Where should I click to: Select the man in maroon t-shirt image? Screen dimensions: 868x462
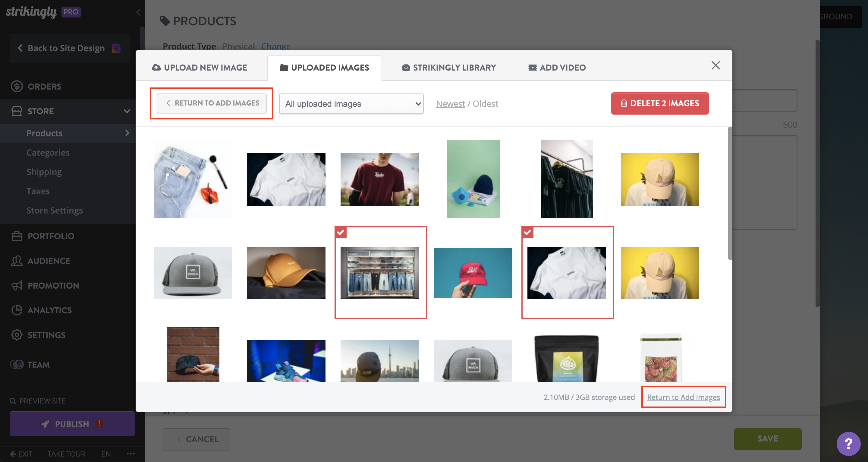tap(380, 179)
